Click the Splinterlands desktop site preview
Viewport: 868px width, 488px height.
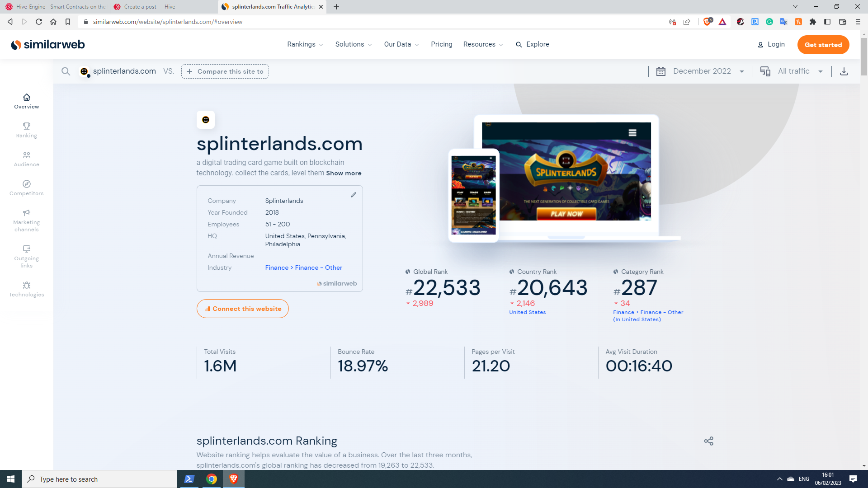pos(566,171)
